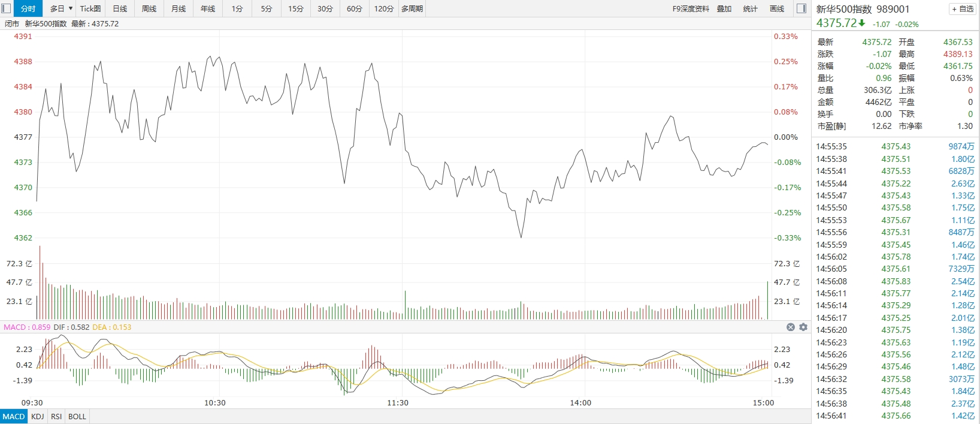Switch to Tick图 chart view

pyautogui.click(x=90, y=8)
